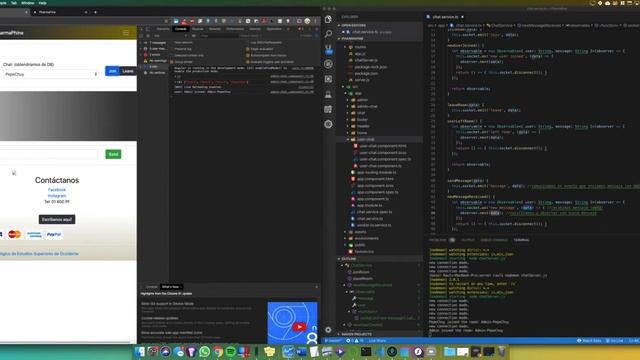This screenshot has height=360, width=640.
Task: Open the Trash in the Dock
Action: point(502,351)
